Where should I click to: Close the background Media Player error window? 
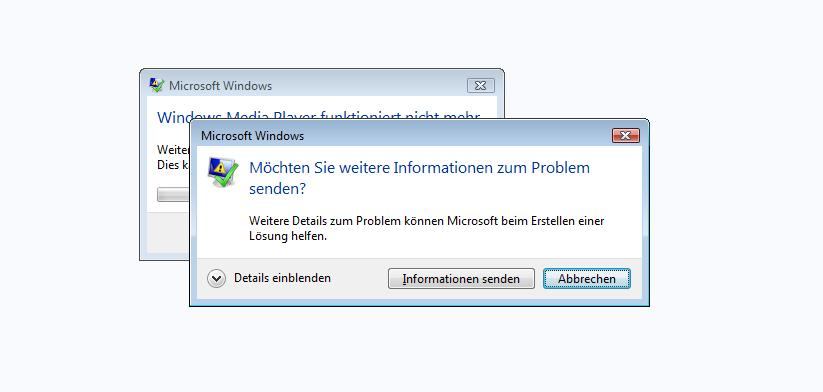(x=480, y=86)
